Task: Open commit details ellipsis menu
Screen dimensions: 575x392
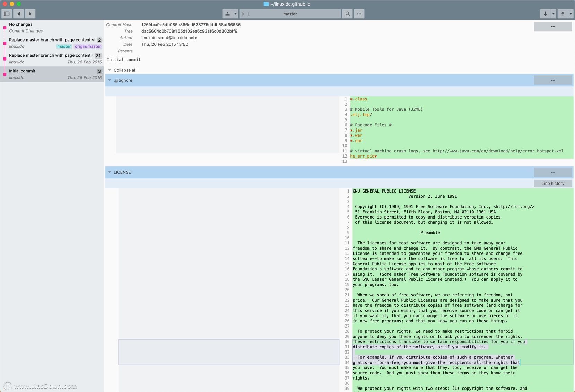Action: tap(553, 27)
